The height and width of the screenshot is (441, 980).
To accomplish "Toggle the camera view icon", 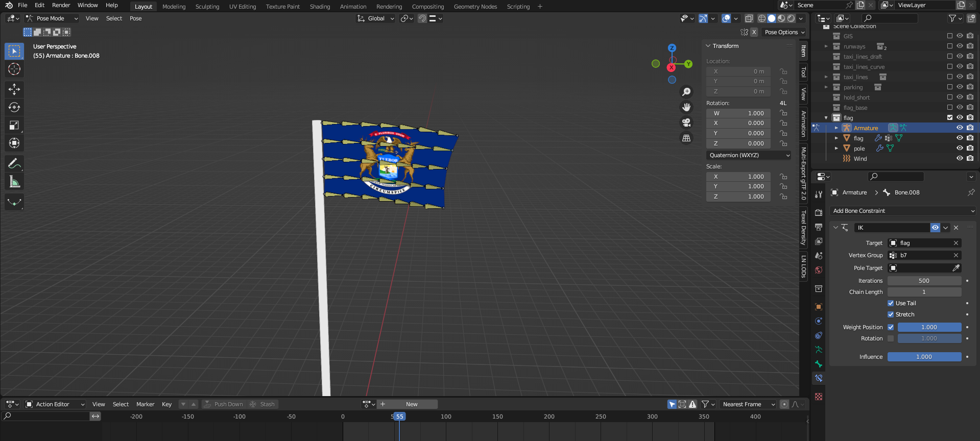I will click(686, 122).
